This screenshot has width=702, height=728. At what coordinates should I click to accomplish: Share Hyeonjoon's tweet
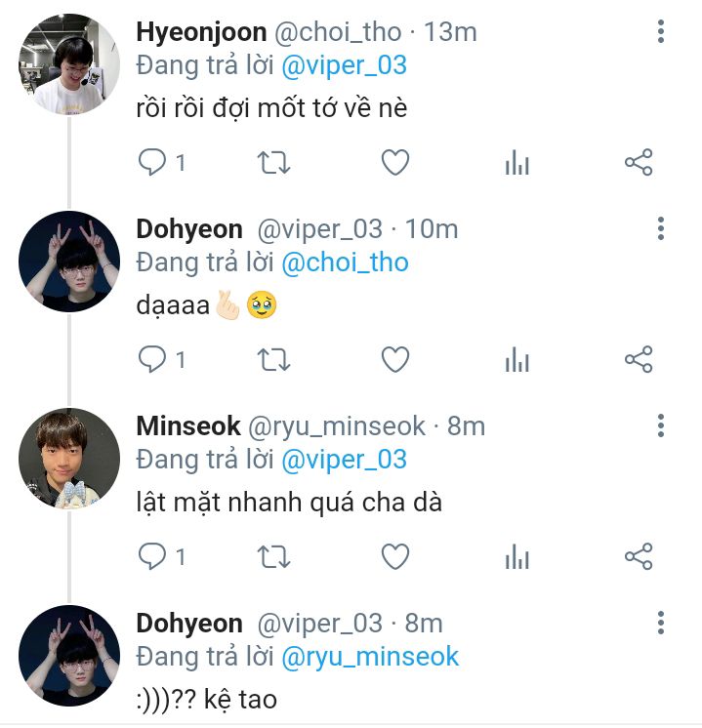tap(638, 163)
